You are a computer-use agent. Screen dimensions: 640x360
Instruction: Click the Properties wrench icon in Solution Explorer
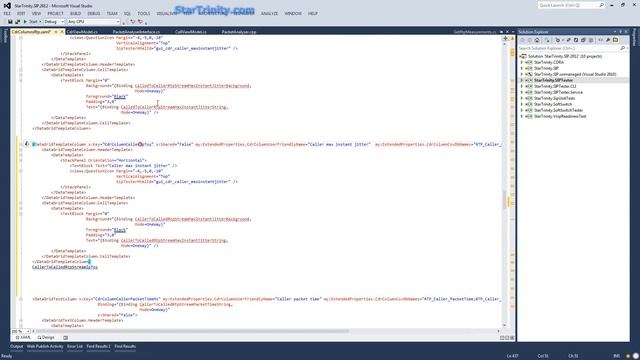608,40
